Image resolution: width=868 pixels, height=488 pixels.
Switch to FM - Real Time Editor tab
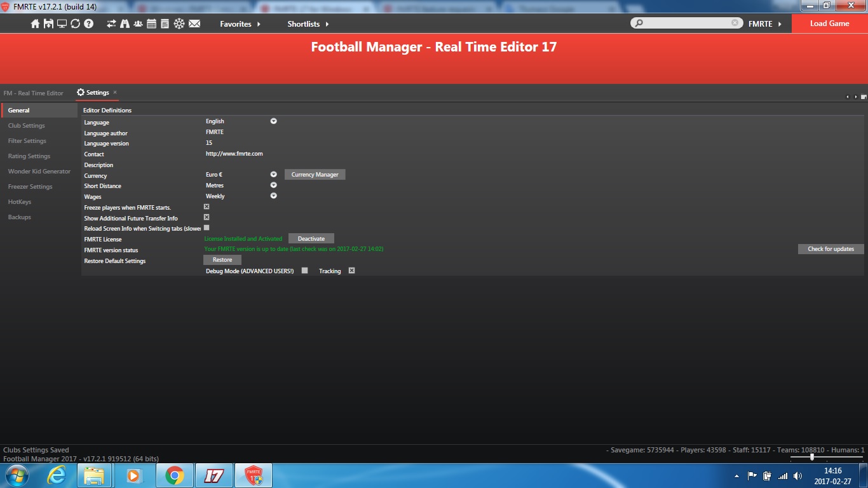(x=34, y=93)
